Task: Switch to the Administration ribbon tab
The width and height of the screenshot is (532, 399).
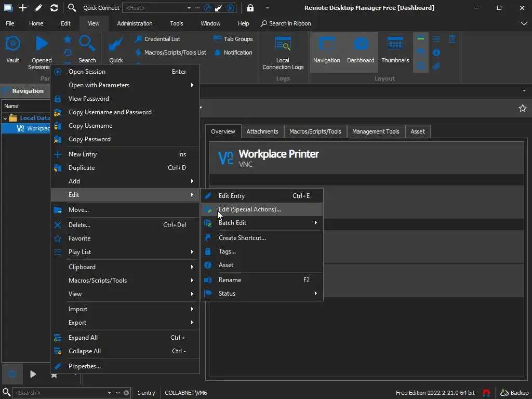Action: [135, 23]
